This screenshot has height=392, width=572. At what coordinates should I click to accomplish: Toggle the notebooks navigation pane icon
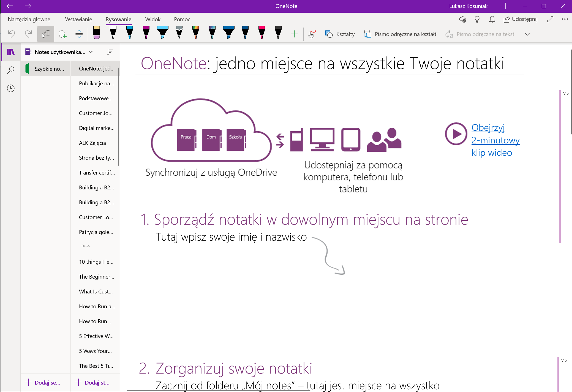click(x=11, y=52)
